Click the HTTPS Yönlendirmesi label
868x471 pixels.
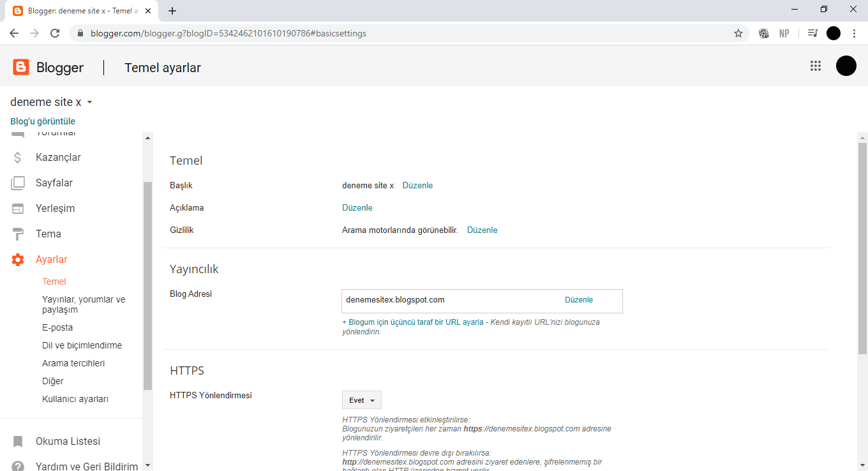click(x=211, y=396)
